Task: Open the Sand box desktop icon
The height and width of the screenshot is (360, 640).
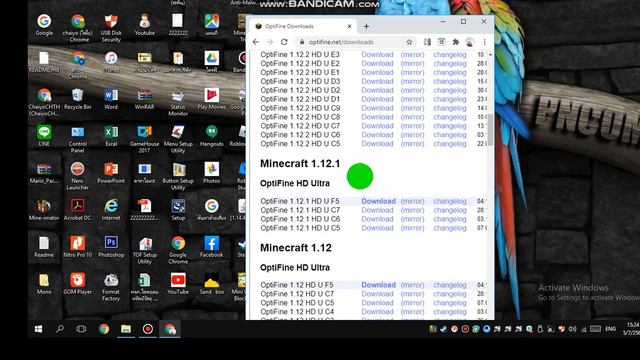Action: [211, 284]
